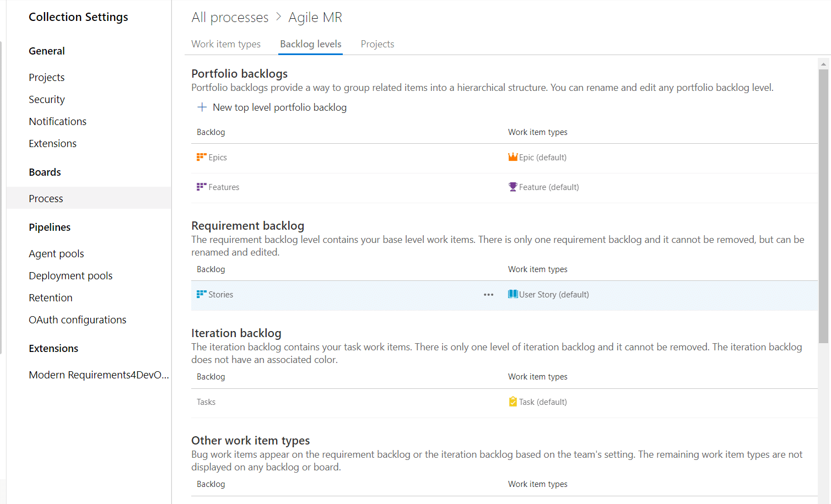This screenshot has height=504, width=831.
Task: Go to the All processes breadcrumb
Action: 230,17
